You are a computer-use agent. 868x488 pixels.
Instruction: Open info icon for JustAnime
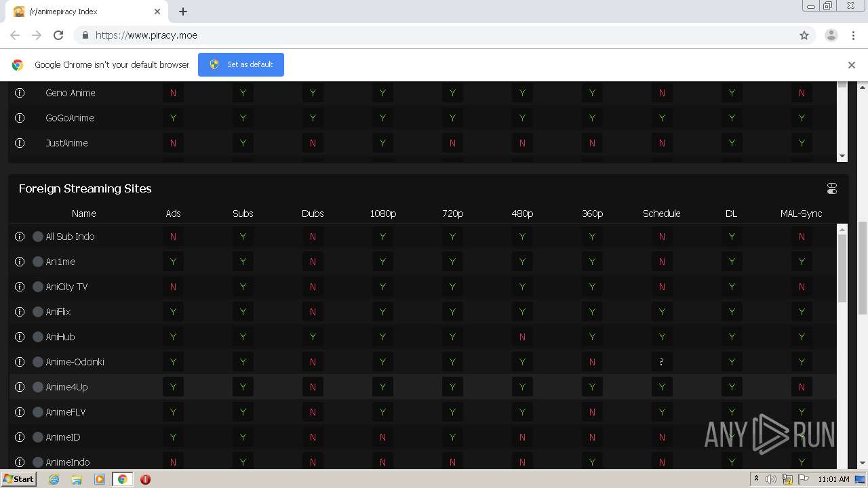20,143
